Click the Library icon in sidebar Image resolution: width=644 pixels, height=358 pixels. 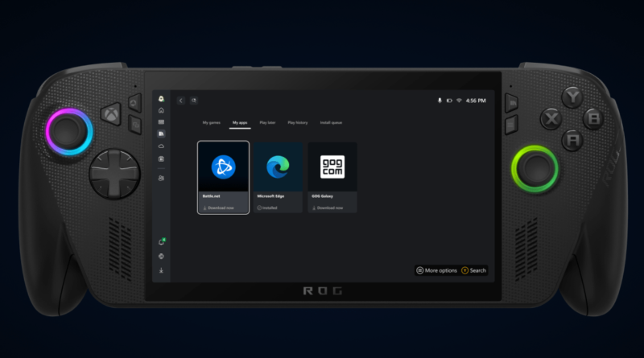(x=161, y=134)
